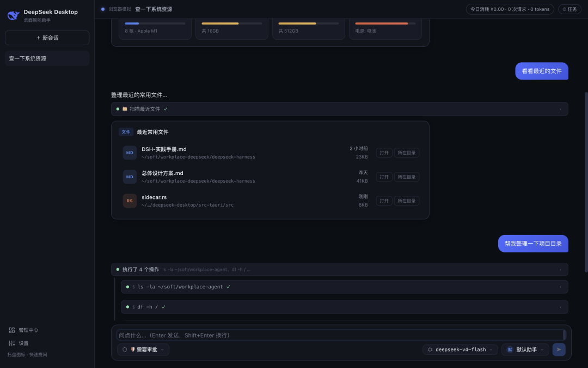Send the message with the arrow button

click(559, 349)
